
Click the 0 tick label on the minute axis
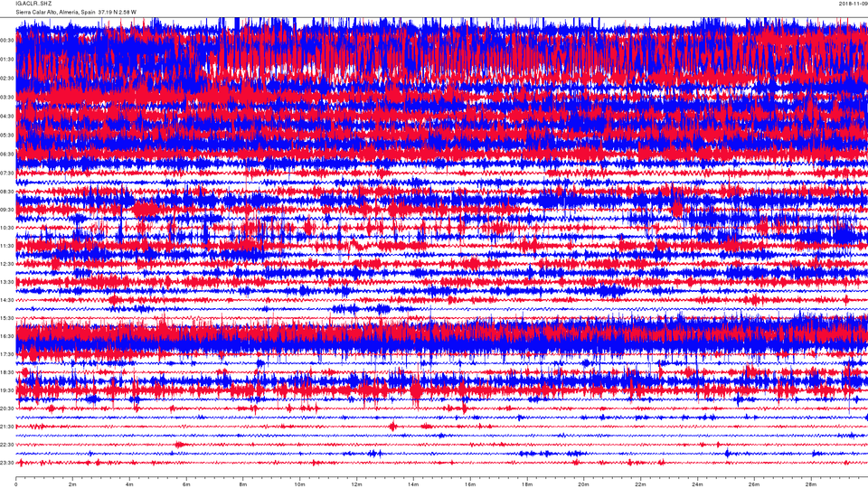coord(16,484)
